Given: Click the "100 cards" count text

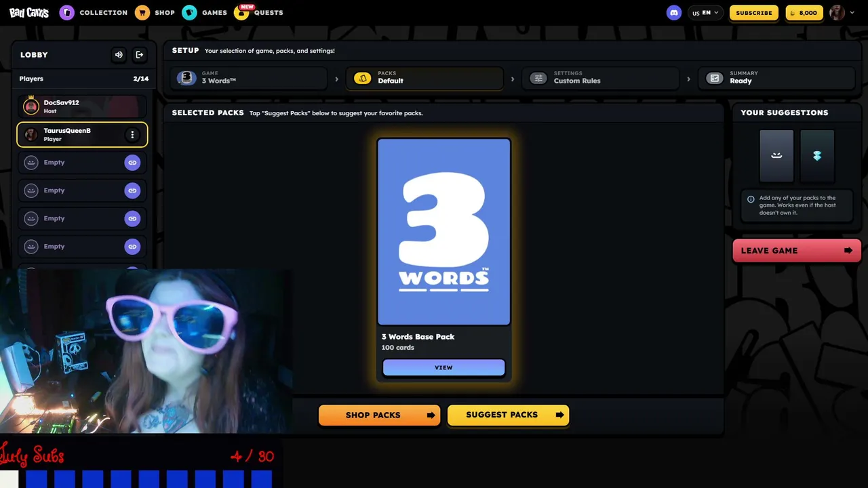Looking at the screenshot, I should tap(397, 348).
